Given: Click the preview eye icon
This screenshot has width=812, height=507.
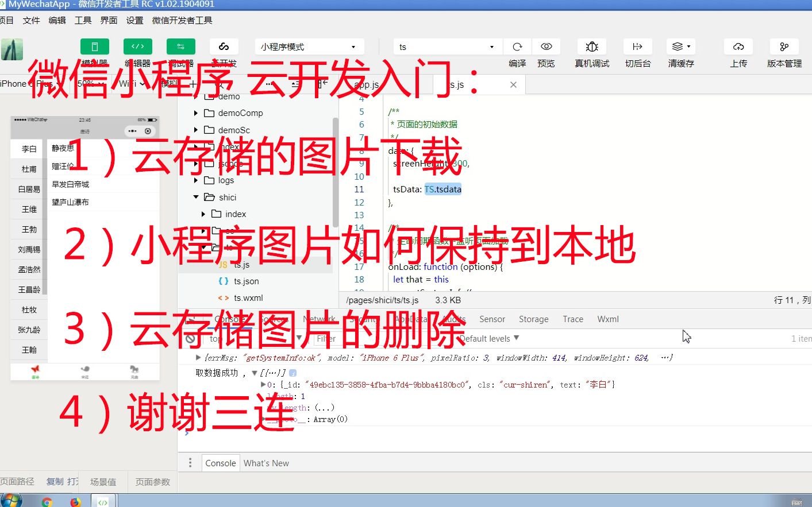Looking at the screenshot, I should point(547,47).
